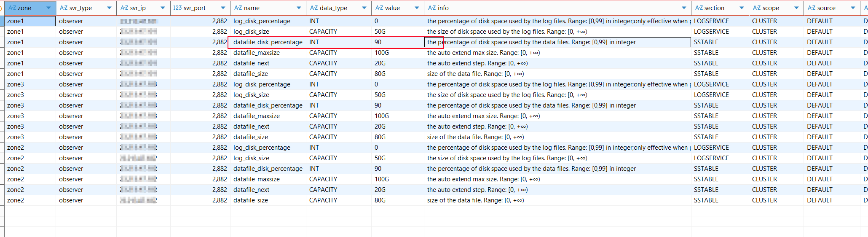This screenshot has height=237, width=868.
Task: Select log_disk_percentage name cell in zone1 row
Action: (x=268, y=21)
